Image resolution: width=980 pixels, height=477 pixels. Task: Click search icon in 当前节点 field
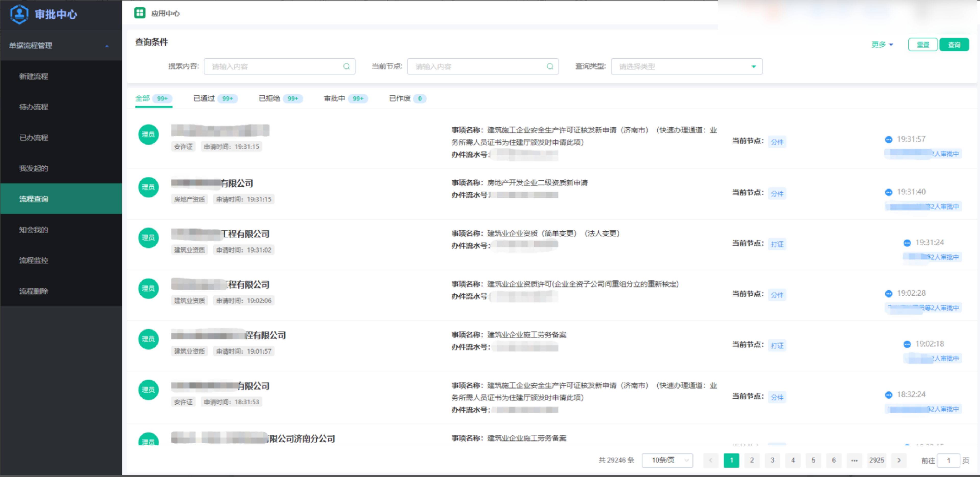(550, 67)
